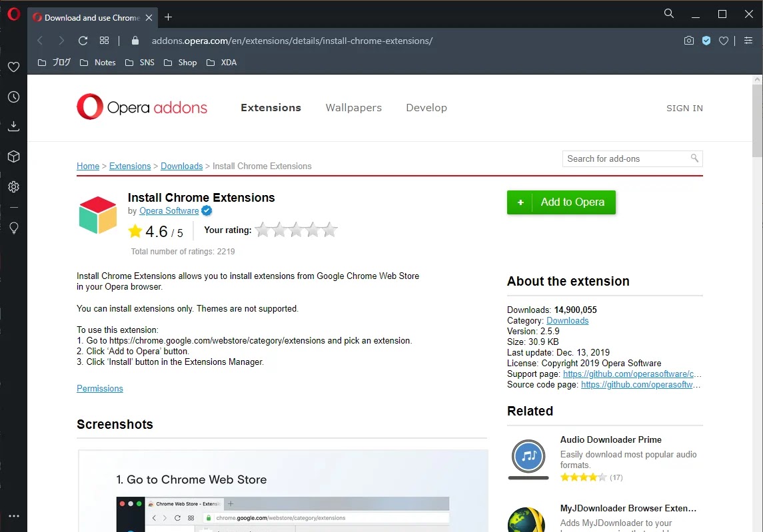Open the Permissions link
Image resolution: width=763 pixels, height=532 pixels.
tap(100, 388)
